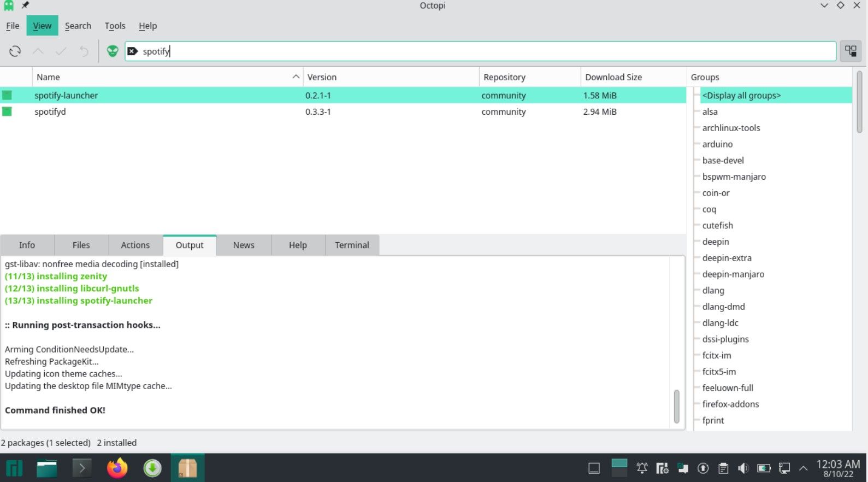Select the firefox-addons group
The width and height of the screenshot is (868, 482).
(x=731, y=404)
